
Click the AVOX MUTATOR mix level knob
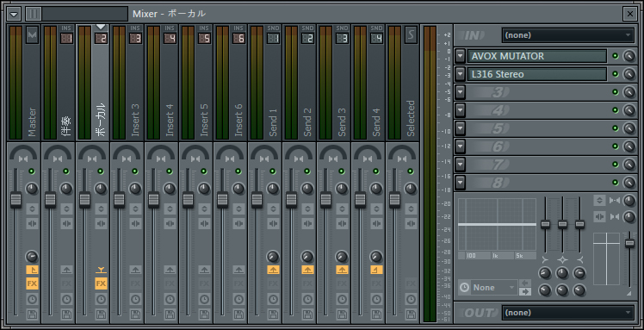(629, 56)
